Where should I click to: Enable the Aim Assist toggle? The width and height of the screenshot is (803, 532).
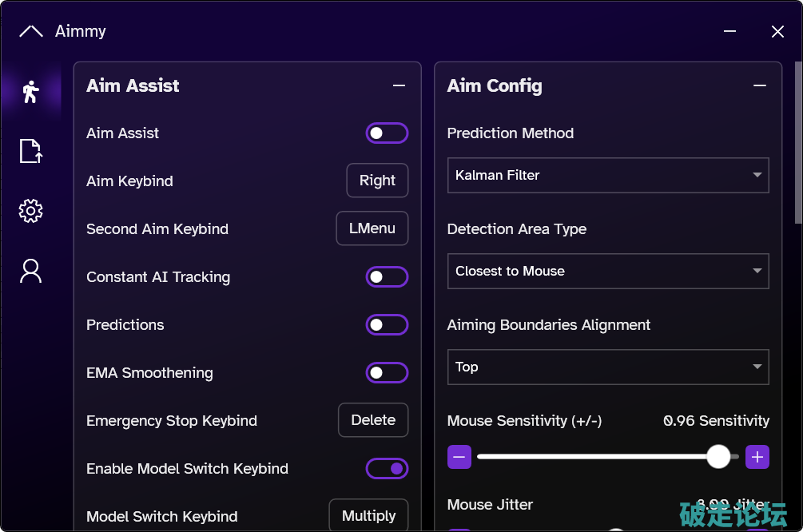(387, 133)
